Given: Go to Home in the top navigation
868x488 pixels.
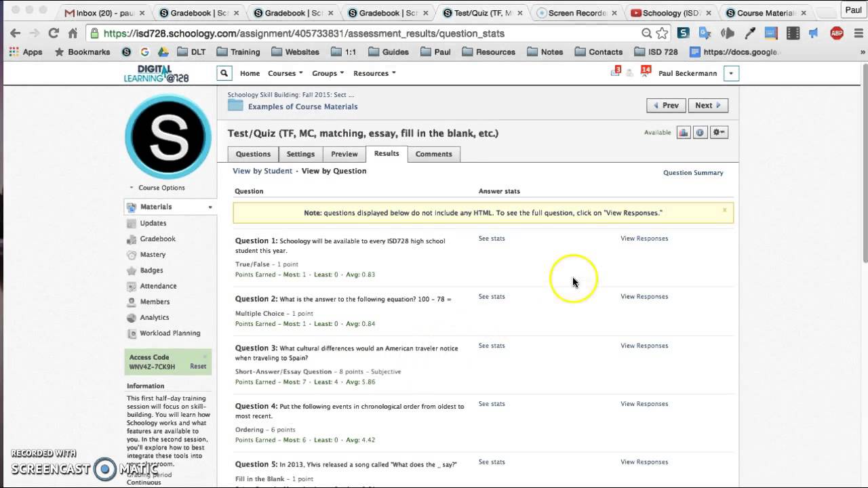Looking at the screenshot, I should click(x=250, y=73).
